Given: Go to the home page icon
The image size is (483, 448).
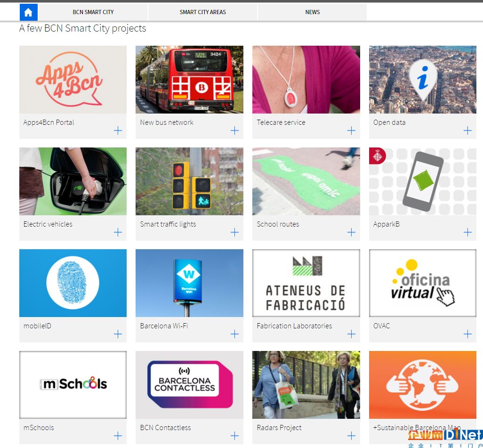Looking at the screenshot, I should click(28, 12).
